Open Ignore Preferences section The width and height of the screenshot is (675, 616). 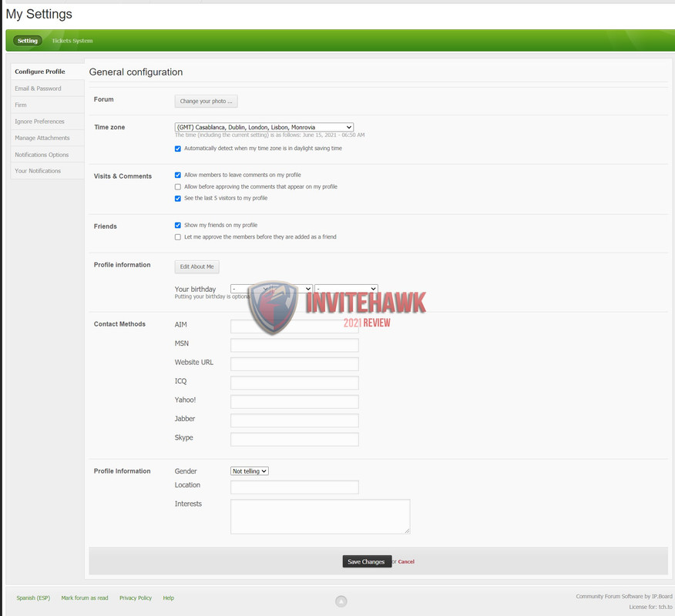tap(47, 122)
